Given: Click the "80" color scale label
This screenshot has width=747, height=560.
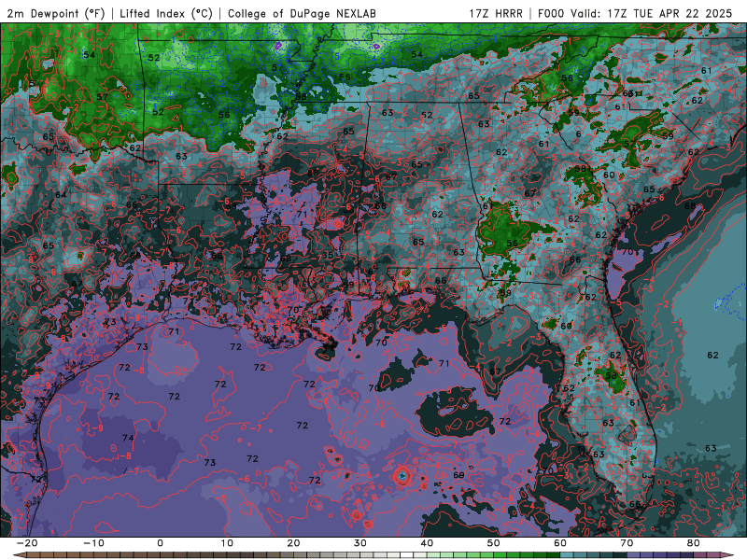Looking at the screenshot, I should click(x=694, y=543).
